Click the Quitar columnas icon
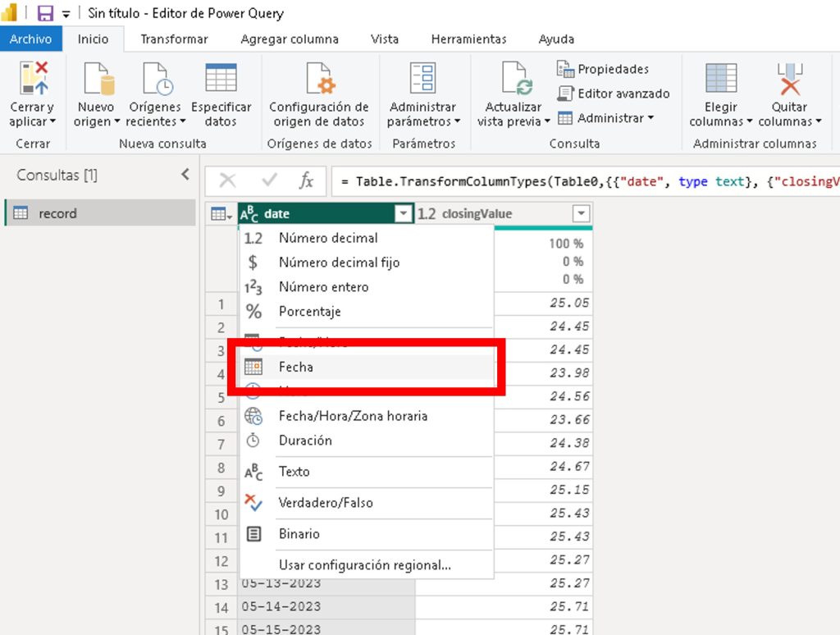This screenshot has height=635, width=840. tap(789, 79)
